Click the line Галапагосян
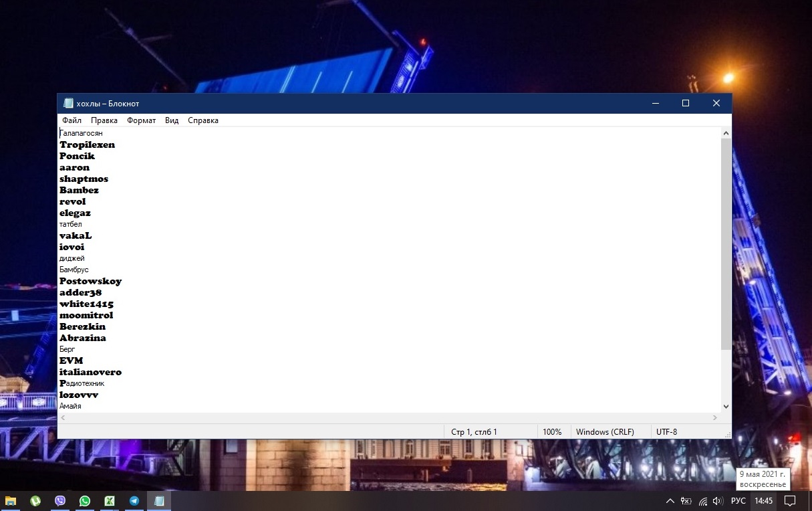 click(x=81, y=133)
